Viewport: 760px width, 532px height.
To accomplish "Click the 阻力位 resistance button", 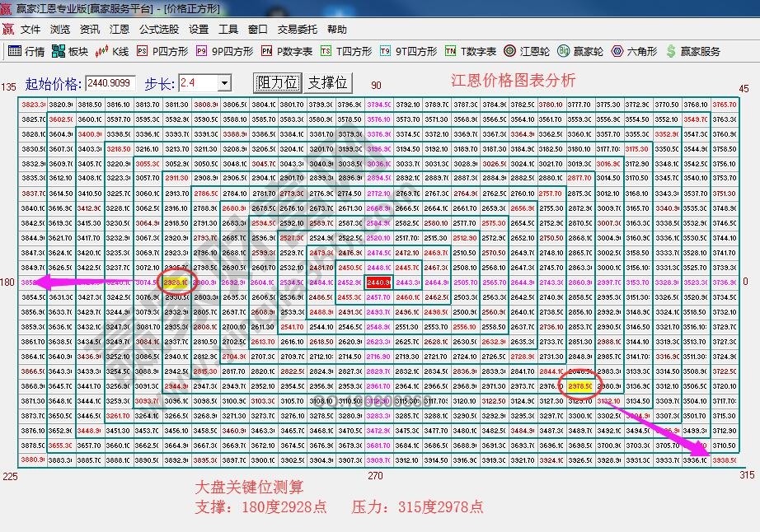I will 279,82.
